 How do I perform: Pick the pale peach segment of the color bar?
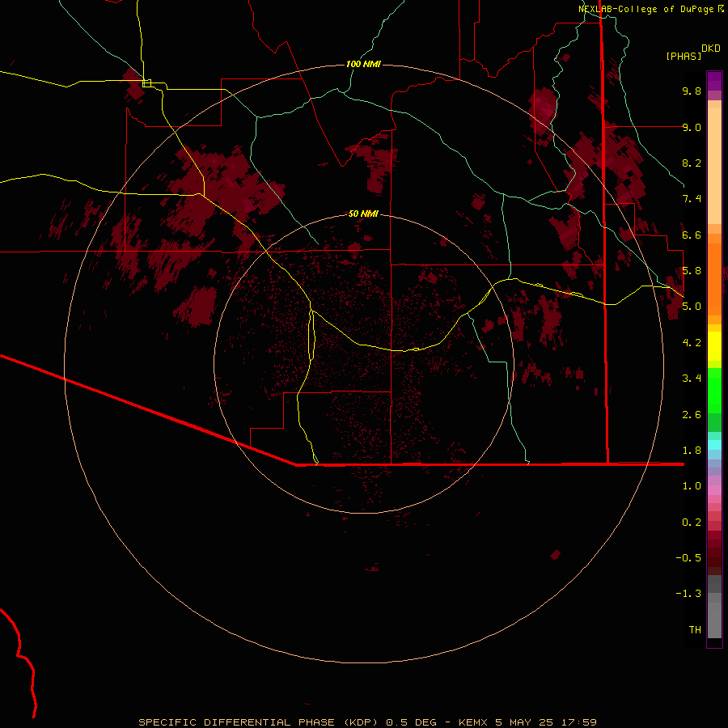coord(714,166)
